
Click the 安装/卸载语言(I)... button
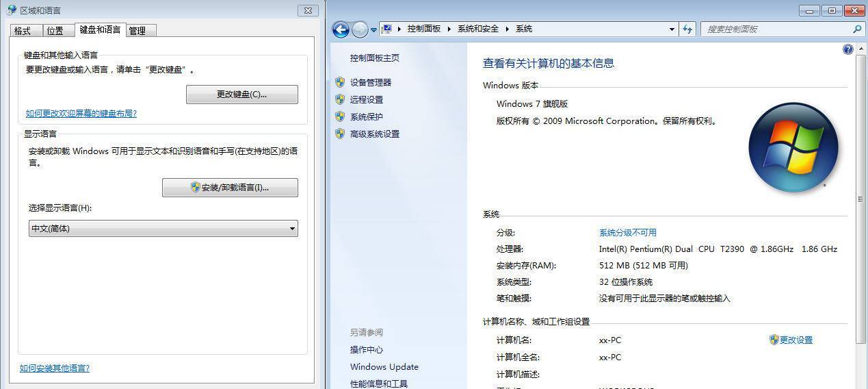coord(230,188)
